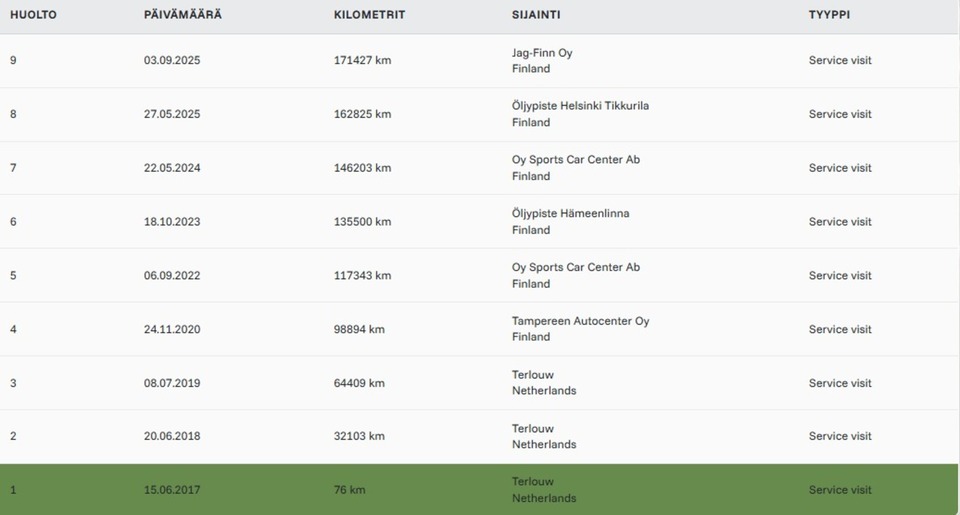Sort by the PÄIVÄMÄÄRÄ column header

click(182, 15)
